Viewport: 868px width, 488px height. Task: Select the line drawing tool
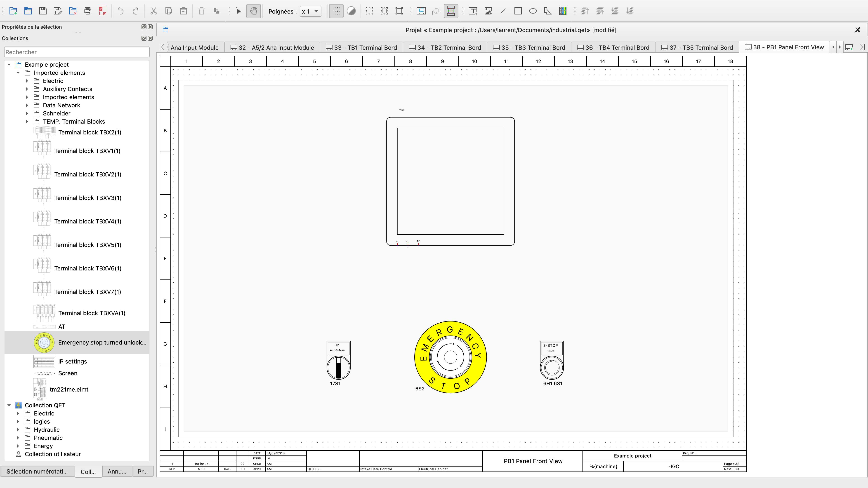point(503,11)
